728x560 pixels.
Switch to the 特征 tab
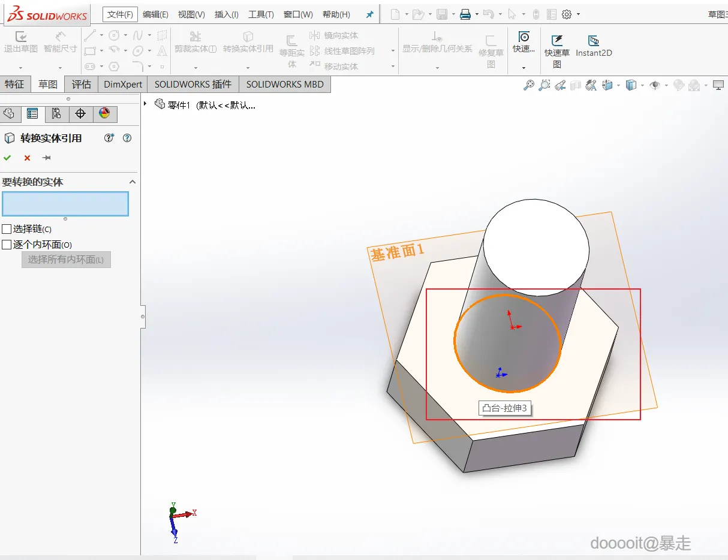[15, 85]
